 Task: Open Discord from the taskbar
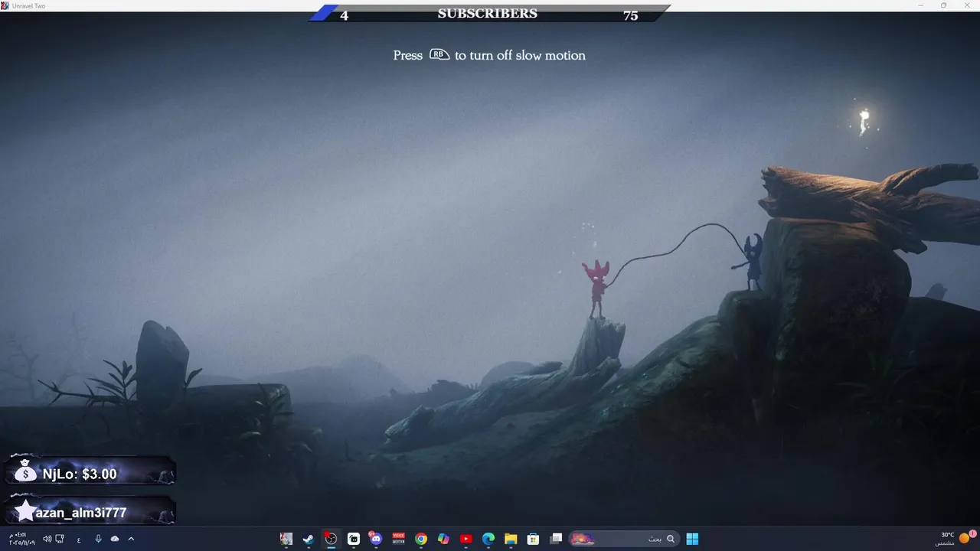[376, 539]
